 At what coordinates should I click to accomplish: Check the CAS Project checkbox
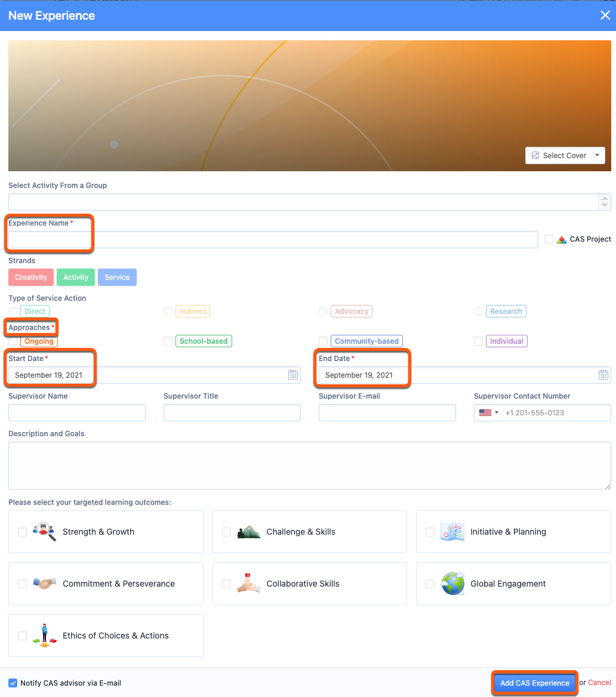click(549, 239)
